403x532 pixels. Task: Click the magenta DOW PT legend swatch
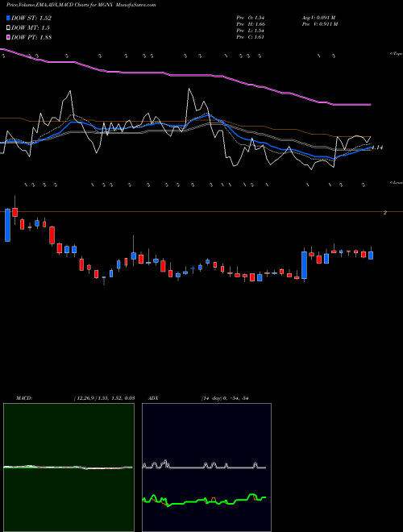[x=8, y=37]
